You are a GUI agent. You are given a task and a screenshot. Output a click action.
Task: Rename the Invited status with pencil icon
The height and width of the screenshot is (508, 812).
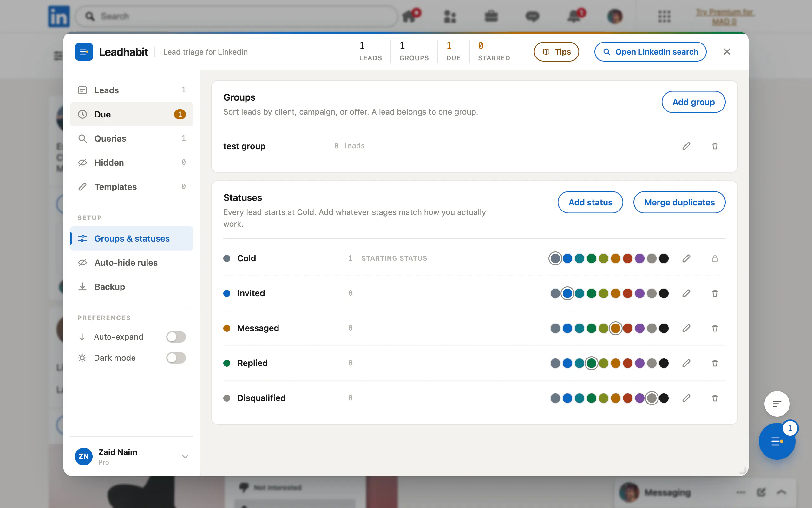click(686, 293)
